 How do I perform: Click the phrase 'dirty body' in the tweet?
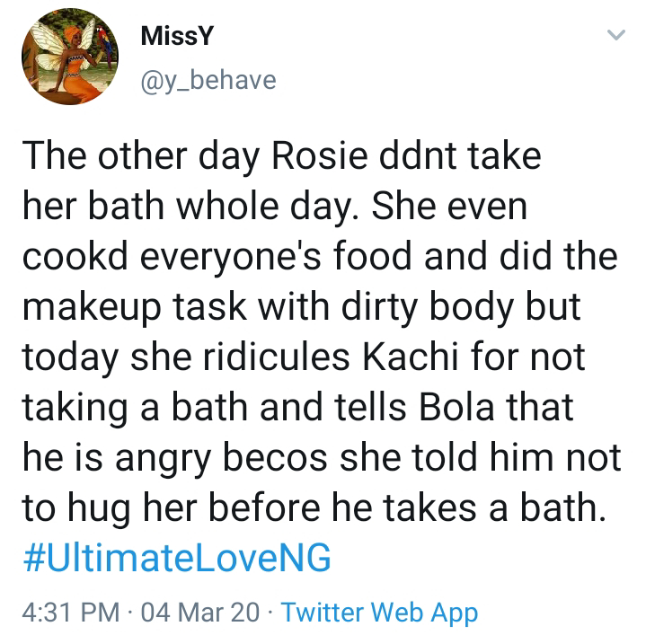click(x=428, y=307)
